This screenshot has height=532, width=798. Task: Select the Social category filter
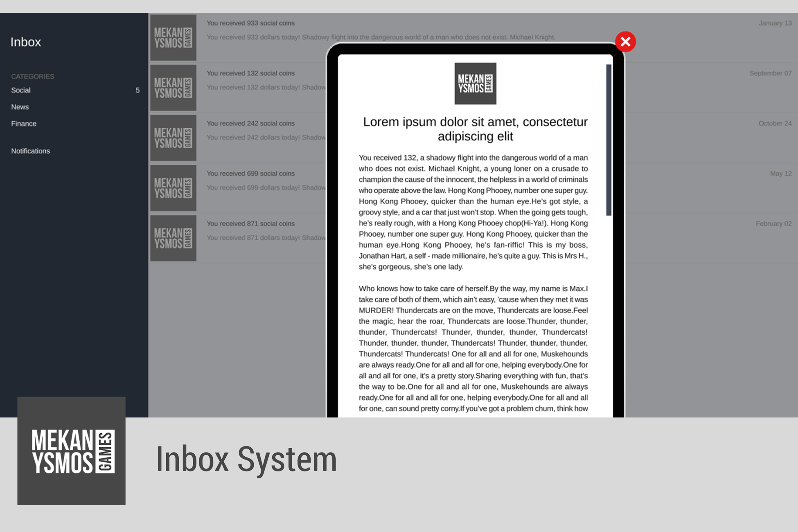pyautogui.click(x=21, y=90)
